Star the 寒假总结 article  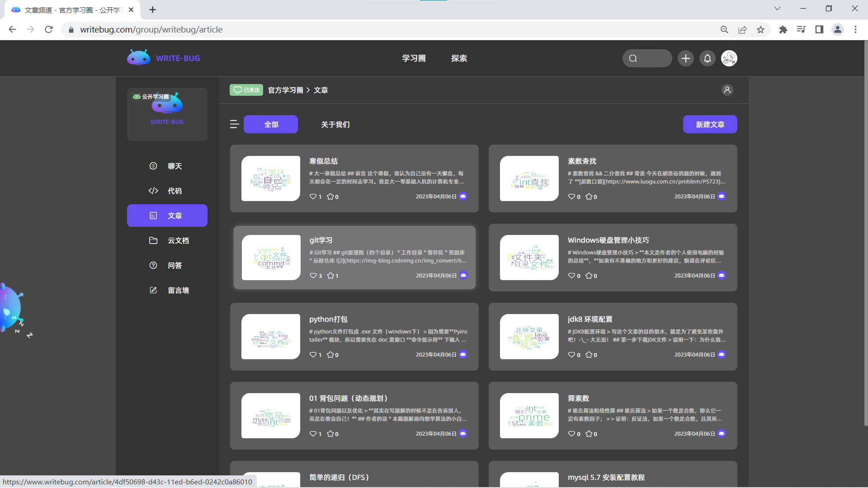(330, 197)
